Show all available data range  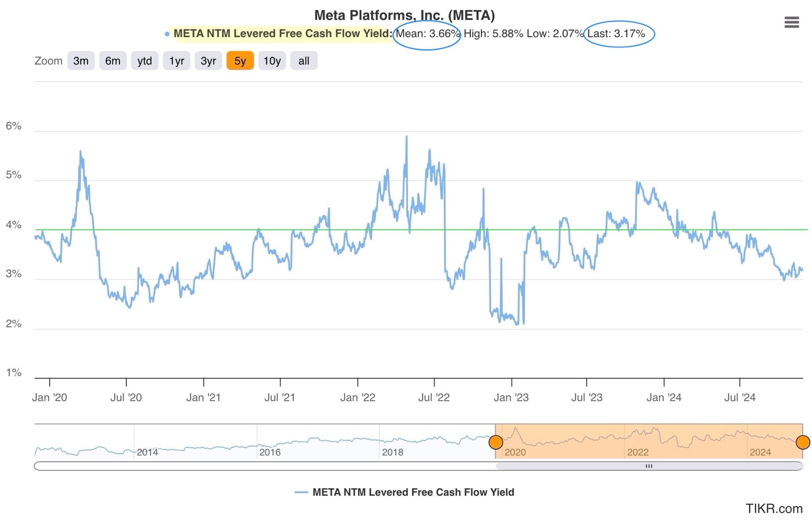(304, 61)
